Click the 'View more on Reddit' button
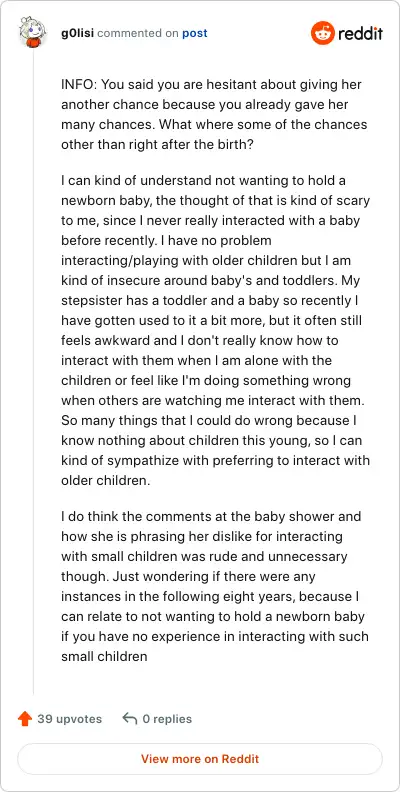Viewport: 400px width, 792px height. coord(200,759)
